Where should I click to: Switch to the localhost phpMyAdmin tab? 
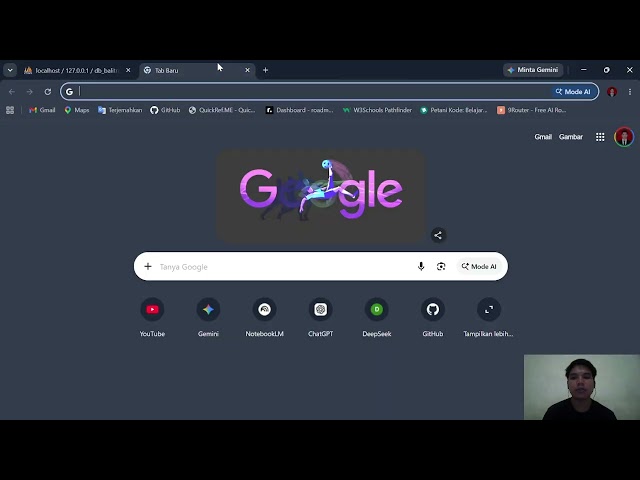coord(78,70)
